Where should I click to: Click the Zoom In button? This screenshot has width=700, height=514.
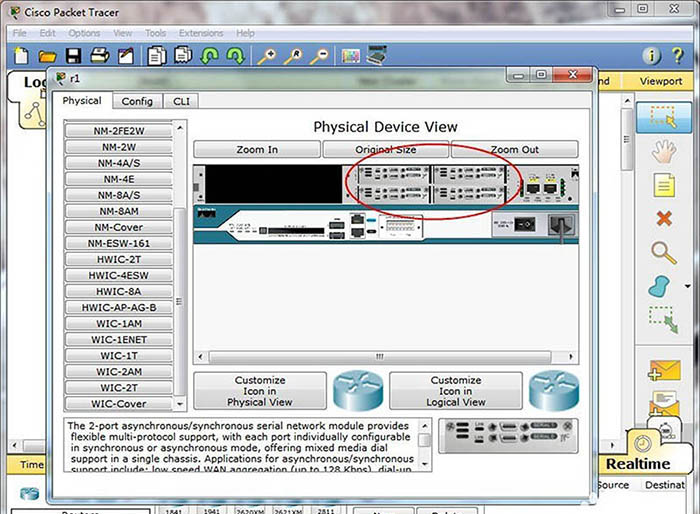coord(257,150)
